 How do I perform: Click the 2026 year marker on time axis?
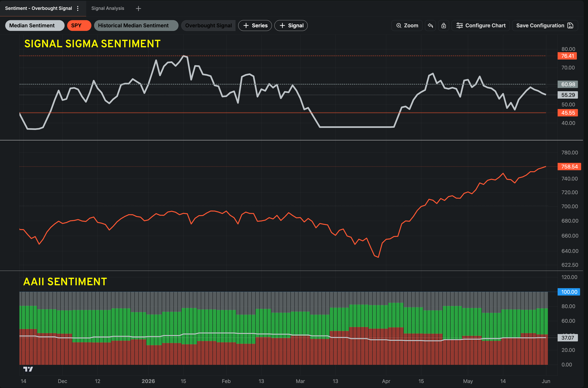point(148,381)
